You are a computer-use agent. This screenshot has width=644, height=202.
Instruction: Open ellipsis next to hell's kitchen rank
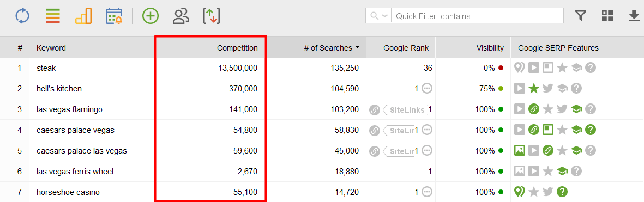(427, 89)
